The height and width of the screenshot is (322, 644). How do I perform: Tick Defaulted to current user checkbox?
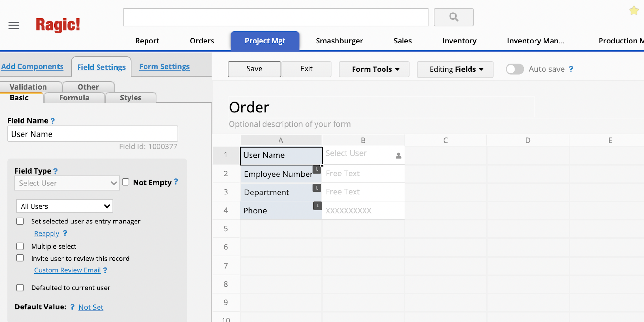click(x=20, y=288)
